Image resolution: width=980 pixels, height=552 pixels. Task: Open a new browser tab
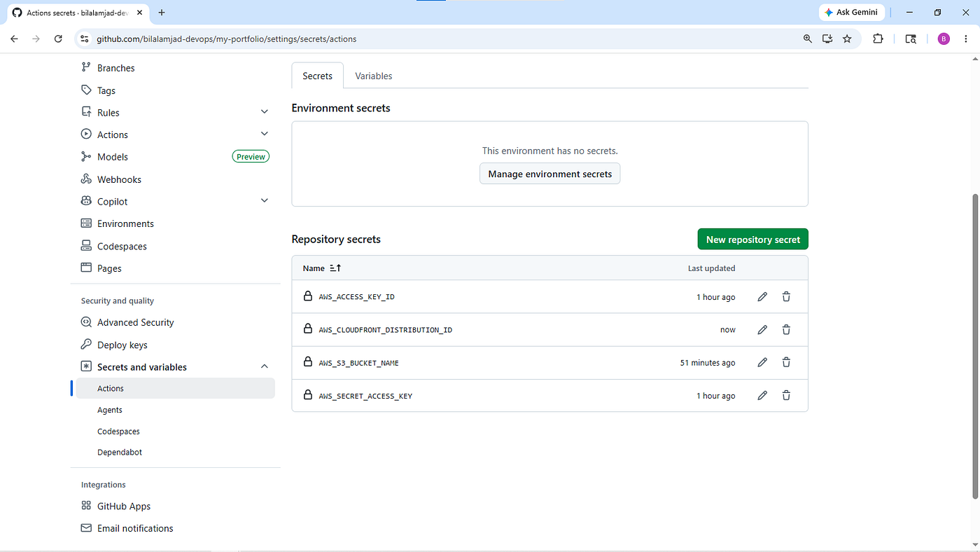point(162,13)
